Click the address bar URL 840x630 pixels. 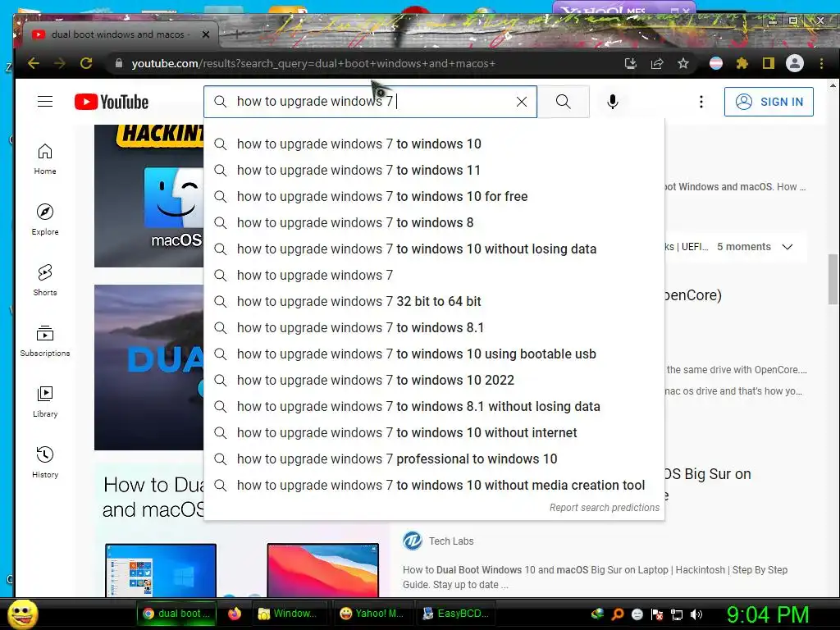(x=313, y=64)
